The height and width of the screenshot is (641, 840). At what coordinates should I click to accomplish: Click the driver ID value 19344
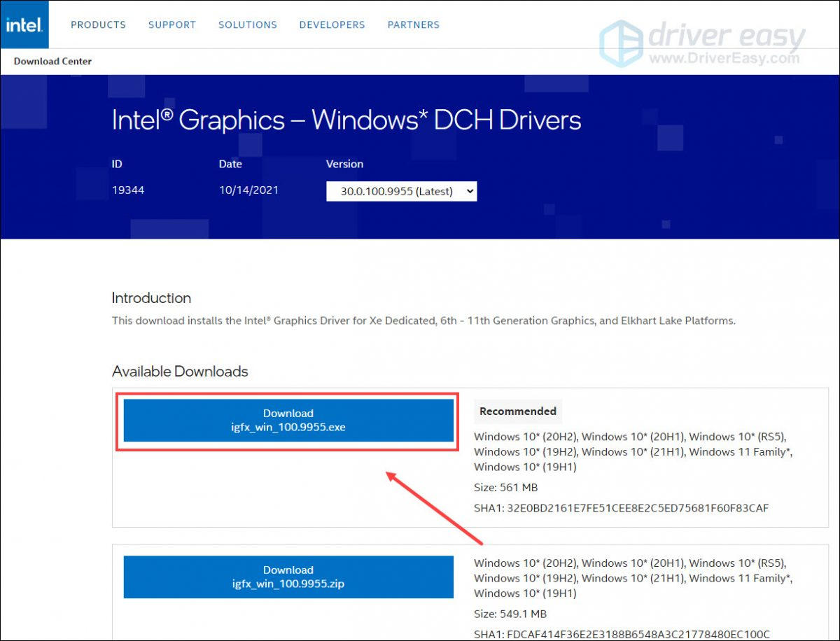(128, 189)
